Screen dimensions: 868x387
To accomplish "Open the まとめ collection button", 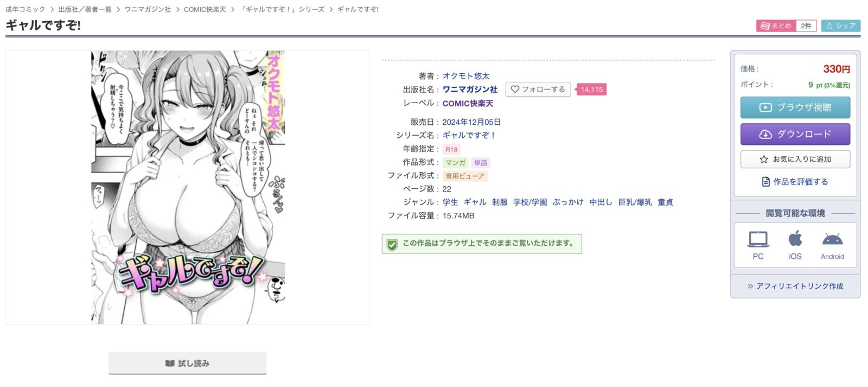I will click(776, 26).
